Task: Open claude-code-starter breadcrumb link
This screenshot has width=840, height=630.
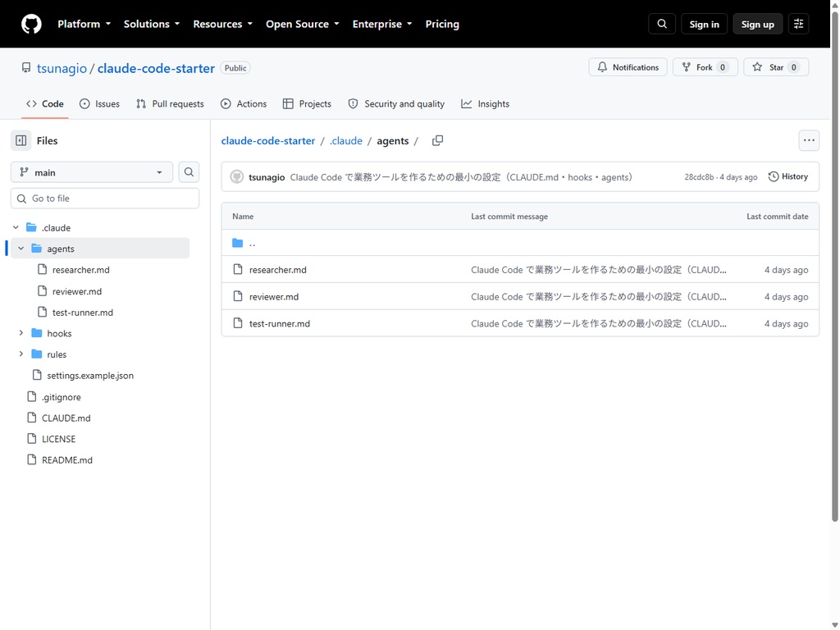Action: click(x=268, y=140)
